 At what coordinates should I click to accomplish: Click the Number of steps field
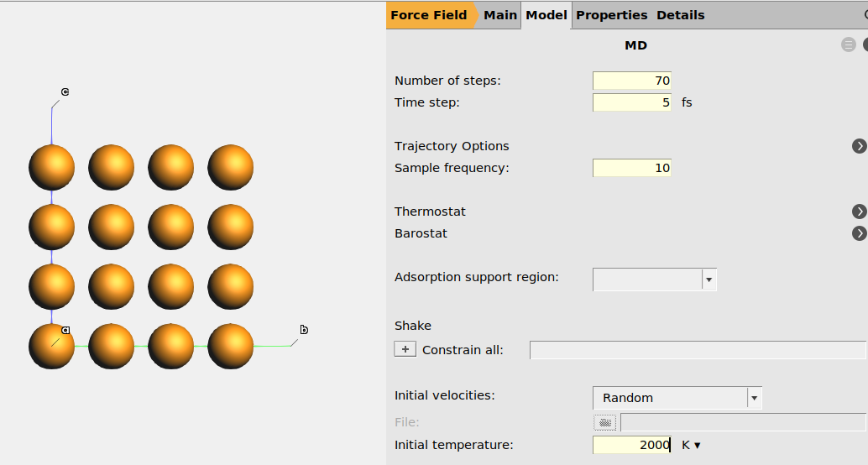(631, 81)
